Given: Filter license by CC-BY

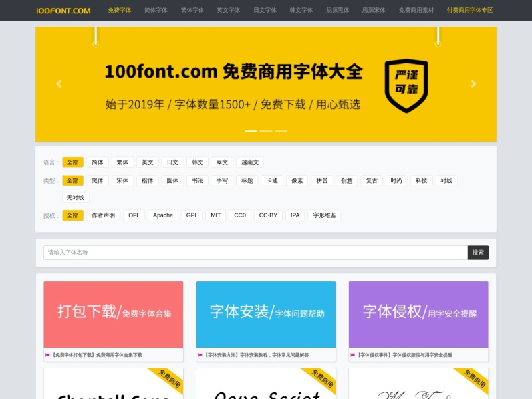Looking at the screenshot, I should (x=269, y=215).
